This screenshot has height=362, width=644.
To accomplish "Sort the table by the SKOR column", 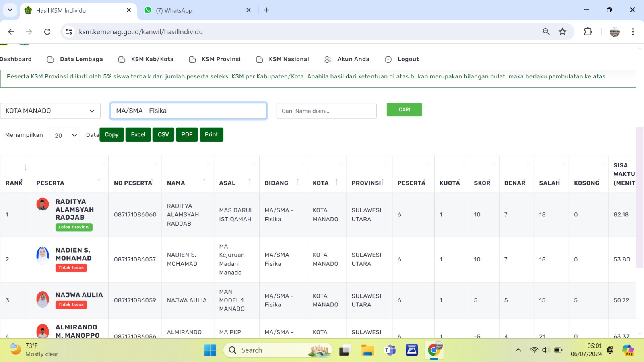I will 482,183.
